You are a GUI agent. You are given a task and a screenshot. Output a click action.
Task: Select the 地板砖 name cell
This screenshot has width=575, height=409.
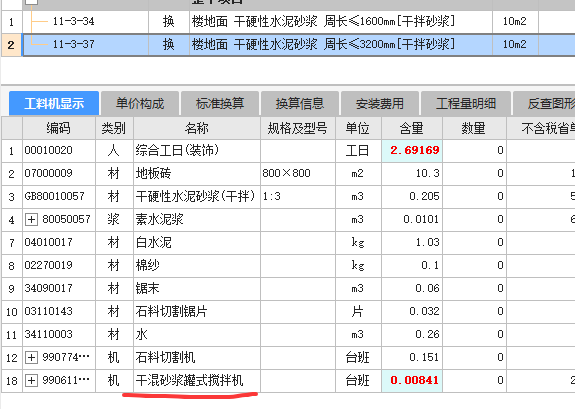coord(197,173)
